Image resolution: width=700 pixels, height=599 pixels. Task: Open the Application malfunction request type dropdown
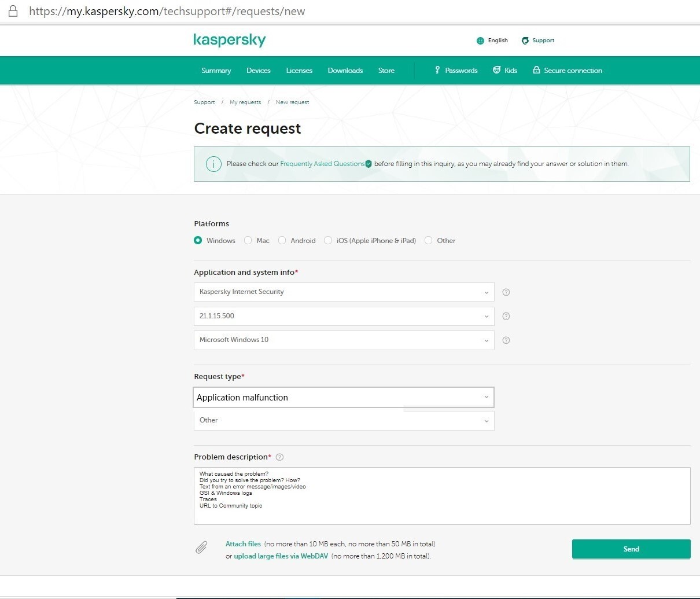pos(344,398)
